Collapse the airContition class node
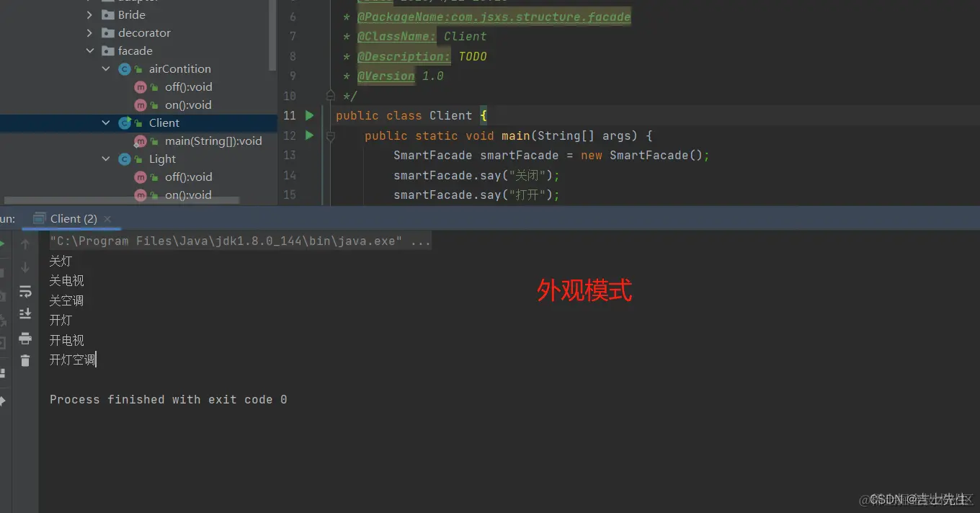 (106, 69)
